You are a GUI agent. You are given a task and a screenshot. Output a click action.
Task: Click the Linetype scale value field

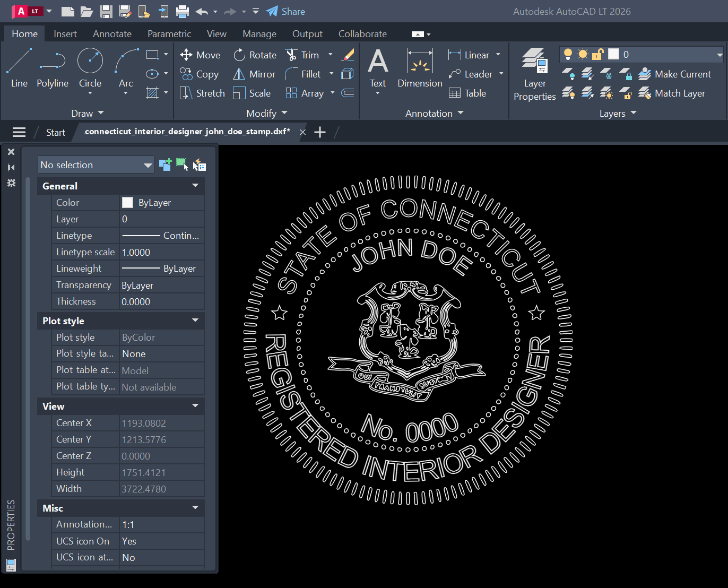[x=162, y=252]
